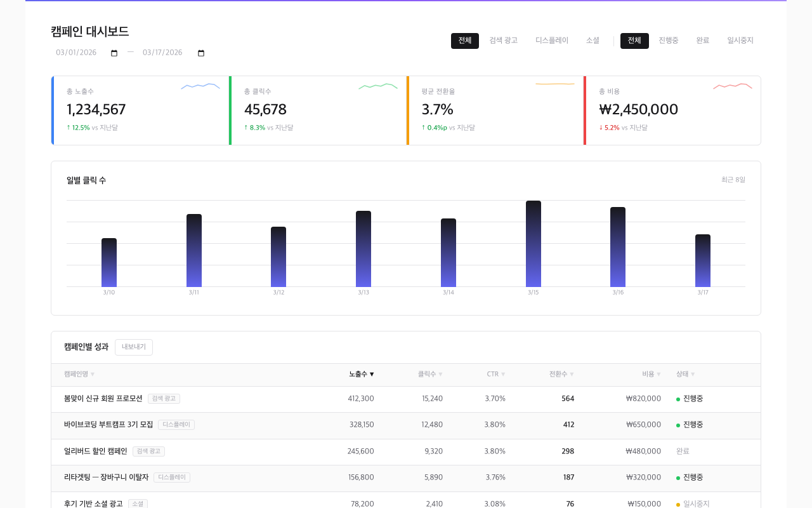812x508 pixels.
Task: Open the start date calendar picker icon
Action: [114, 53]
